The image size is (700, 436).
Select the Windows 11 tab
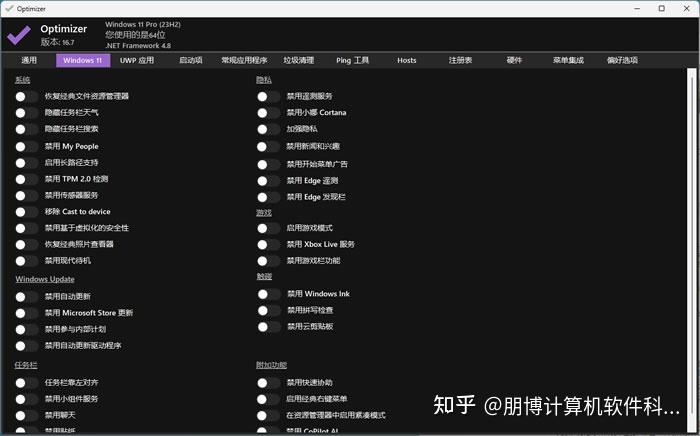click(83, 60)
